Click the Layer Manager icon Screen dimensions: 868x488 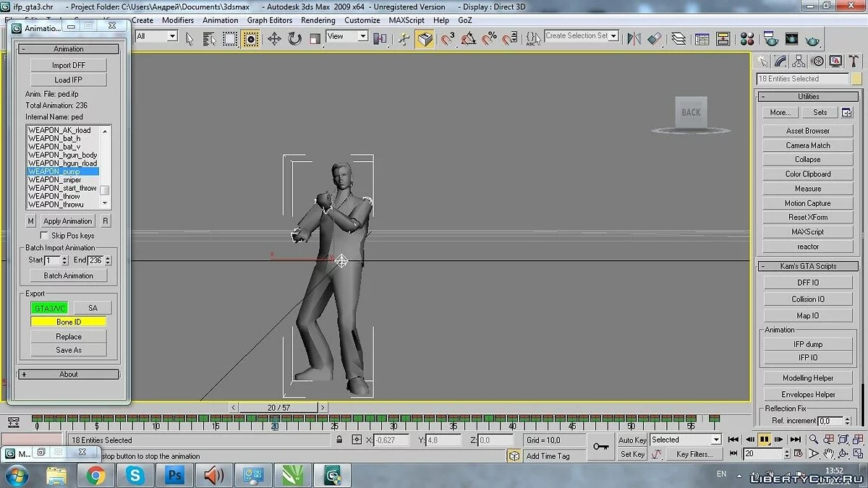678,38
